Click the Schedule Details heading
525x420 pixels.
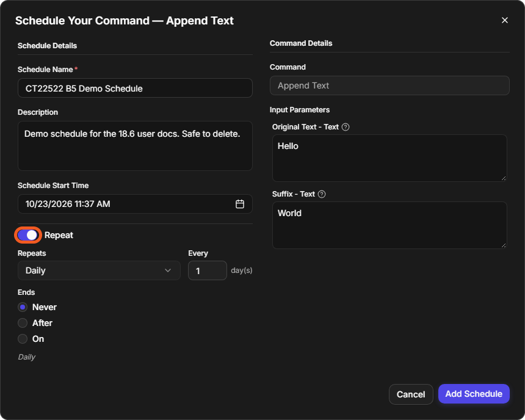pyautogui.click(x=47, y=46)
